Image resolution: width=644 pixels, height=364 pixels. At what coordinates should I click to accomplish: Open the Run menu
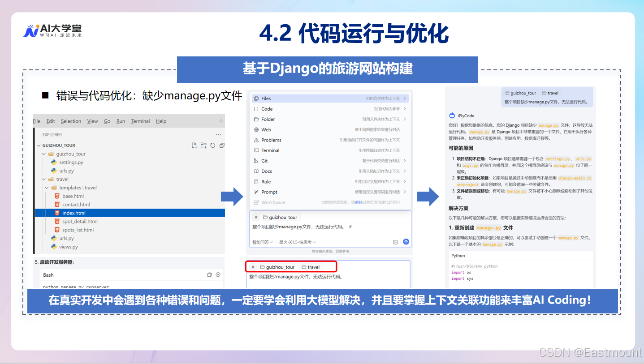121,121
